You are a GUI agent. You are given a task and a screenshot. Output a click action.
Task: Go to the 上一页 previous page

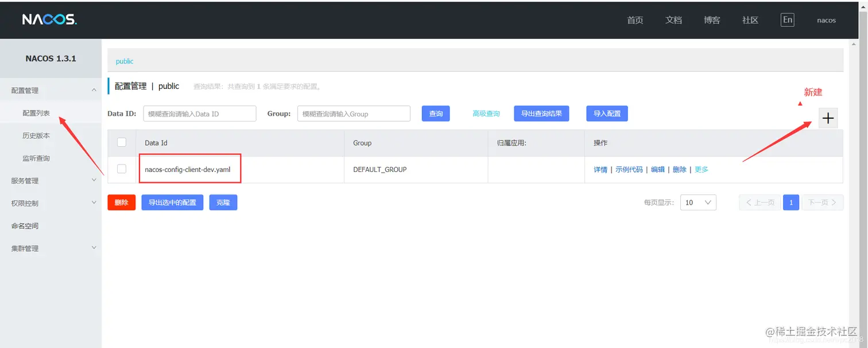tap(760, 202)
